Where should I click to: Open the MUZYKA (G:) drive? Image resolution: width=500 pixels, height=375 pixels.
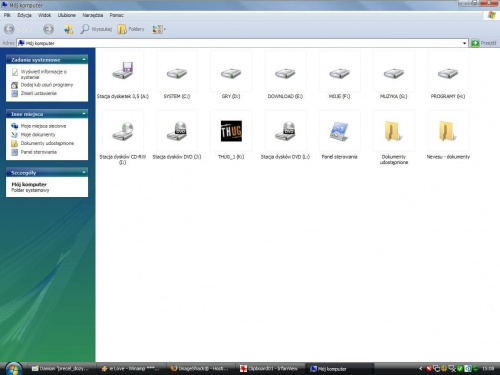(x=394, y=73)
